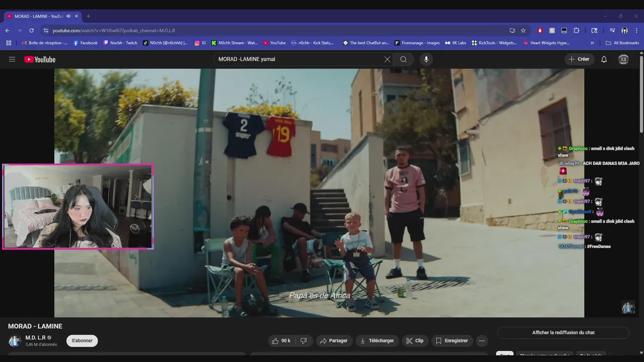This screenshot has height=362, width=644.
Task: Share the video via Partager
Action: click(334, 341)
